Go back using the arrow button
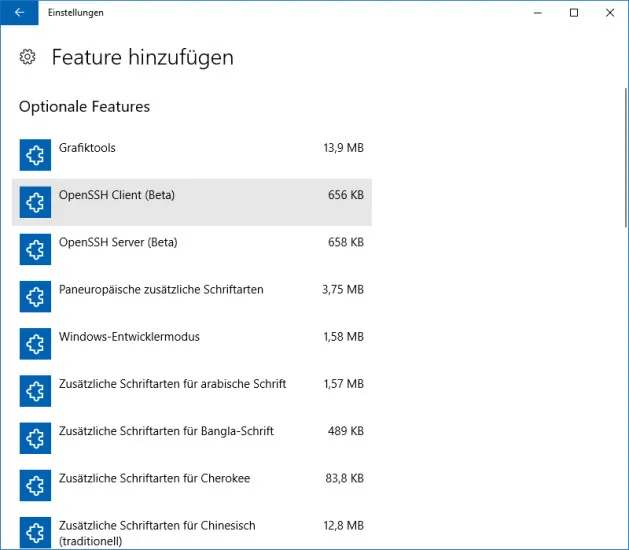This screenshot has width=629, height=550. [19, 12]
